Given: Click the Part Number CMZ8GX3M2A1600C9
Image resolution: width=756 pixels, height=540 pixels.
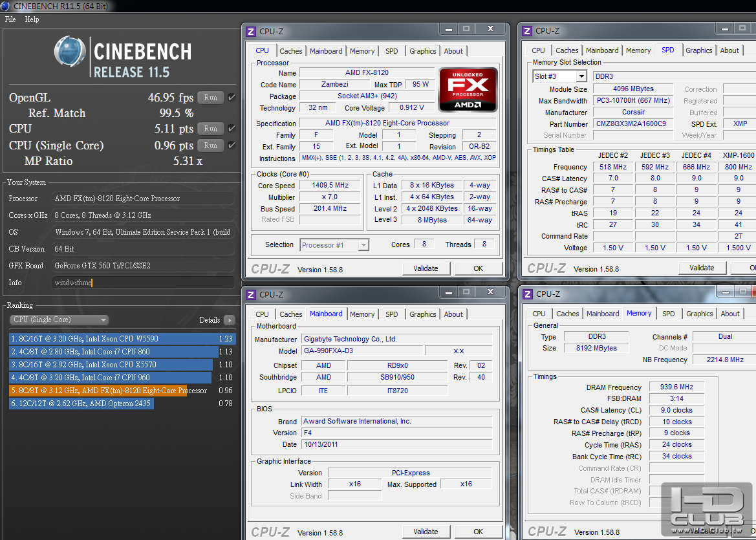Looking at the screenshot, I should (633, 124).
